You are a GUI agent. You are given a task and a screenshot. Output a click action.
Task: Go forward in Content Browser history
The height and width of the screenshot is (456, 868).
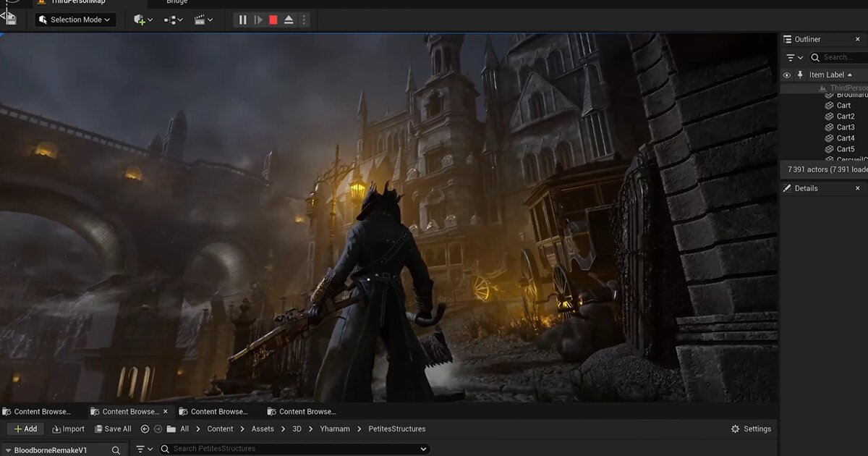pyautogui.click(x=158, y=428)
